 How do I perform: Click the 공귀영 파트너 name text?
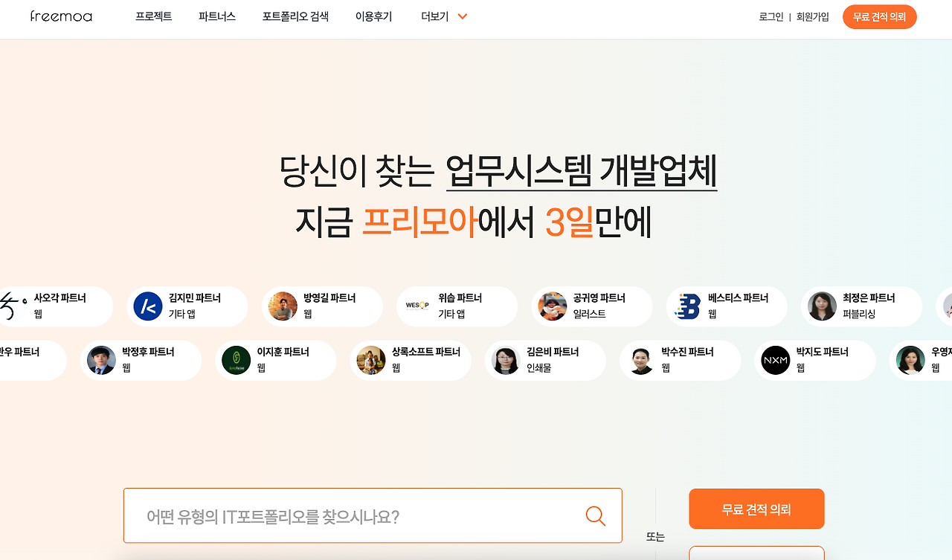tap(599, 298)
